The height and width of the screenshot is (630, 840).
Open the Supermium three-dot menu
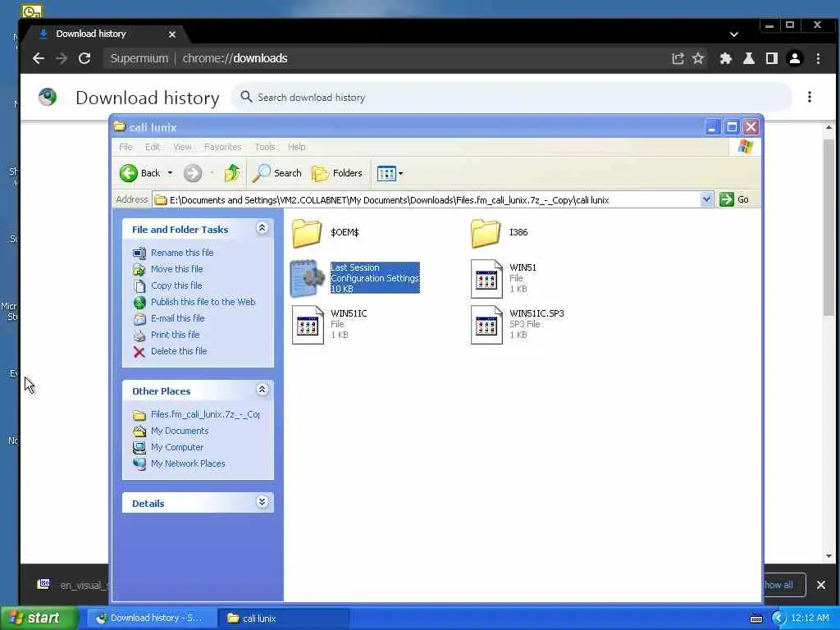pos(818,58)
